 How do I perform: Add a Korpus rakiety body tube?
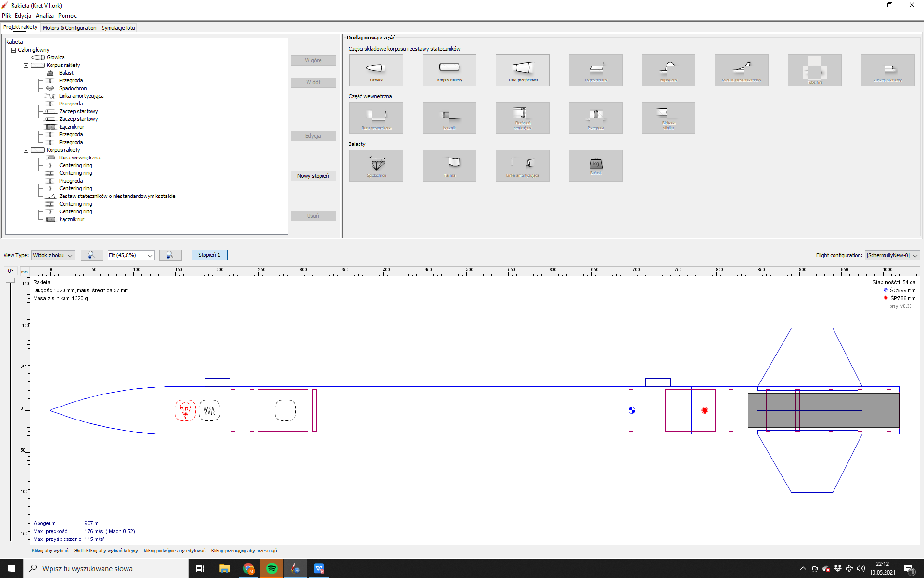point(449,70)
